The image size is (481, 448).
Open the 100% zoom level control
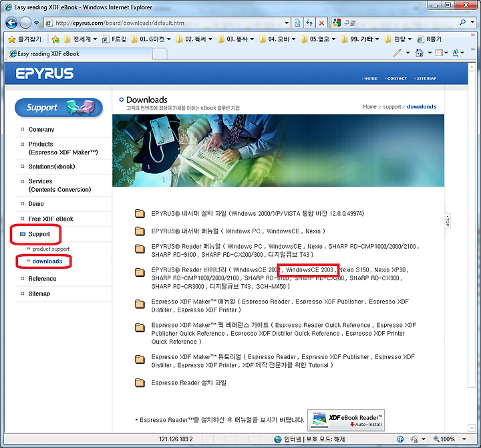point(450,439)
